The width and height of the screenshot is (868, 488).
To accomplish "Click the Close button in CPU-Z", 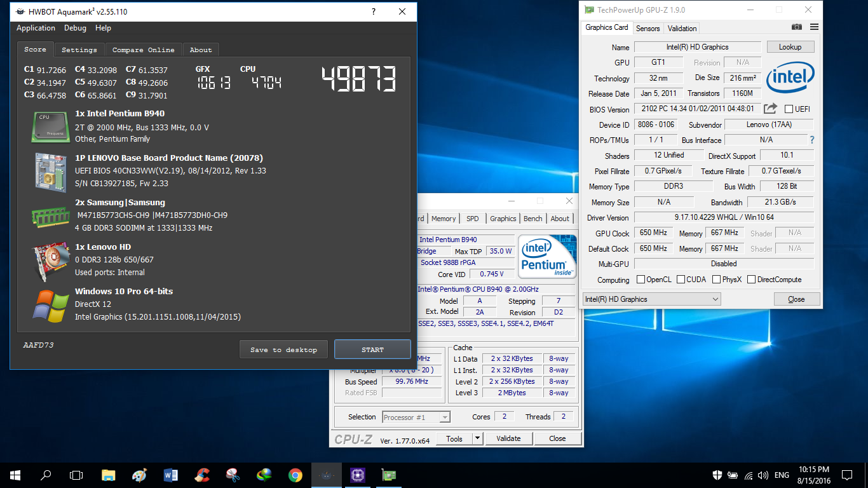I will coord(557,438).
